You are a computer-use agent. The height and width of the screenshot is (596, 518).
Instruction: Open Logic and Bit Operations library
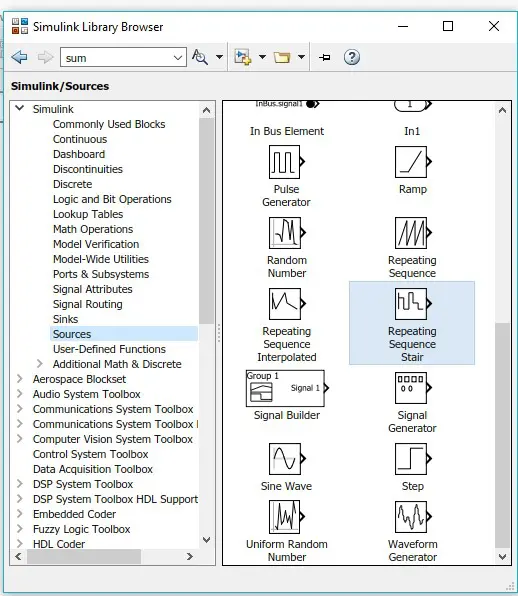(112, 199)
